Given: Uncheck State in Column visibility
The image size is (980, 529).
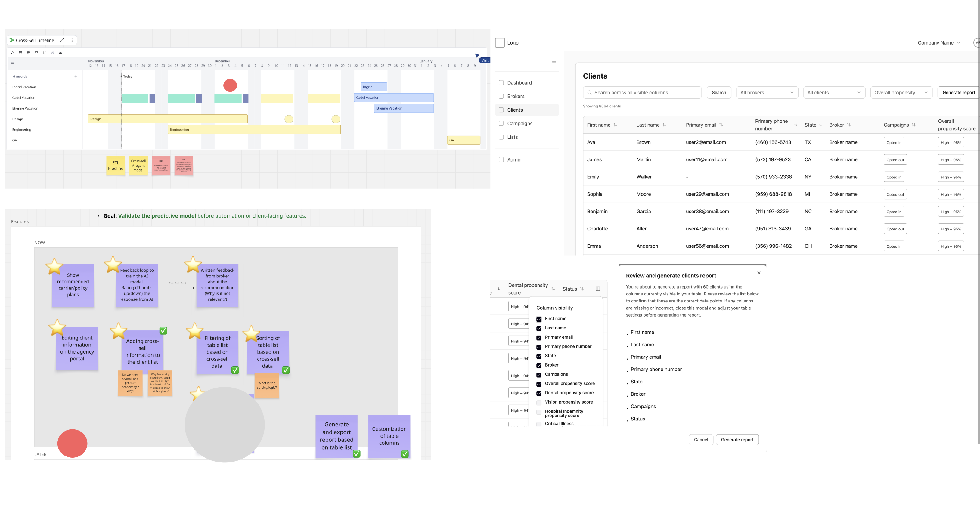Looking at the screenshot, I should click(x=539, y=356).
